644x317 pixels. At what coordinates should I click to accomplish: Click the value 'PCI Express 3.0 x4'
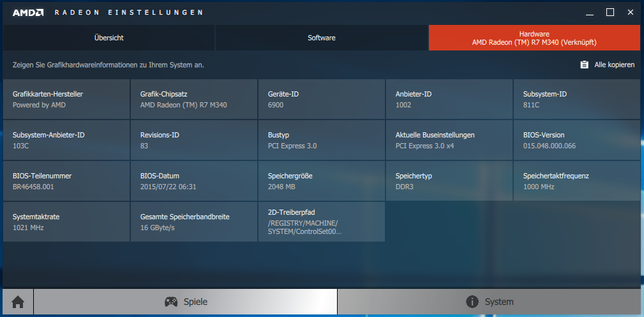[x=424, y=146]
